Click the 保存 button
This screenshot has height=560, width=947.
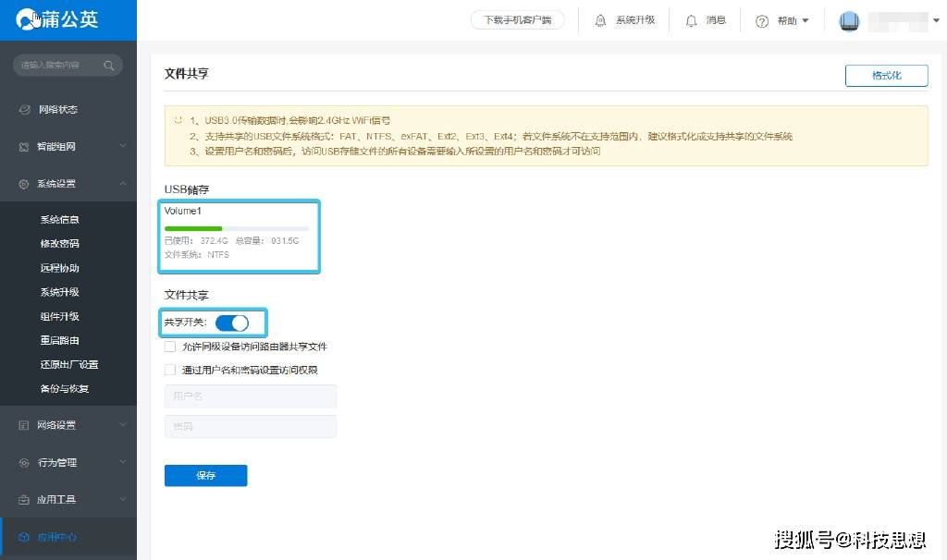pyautogui.click(x=205, y=476)
